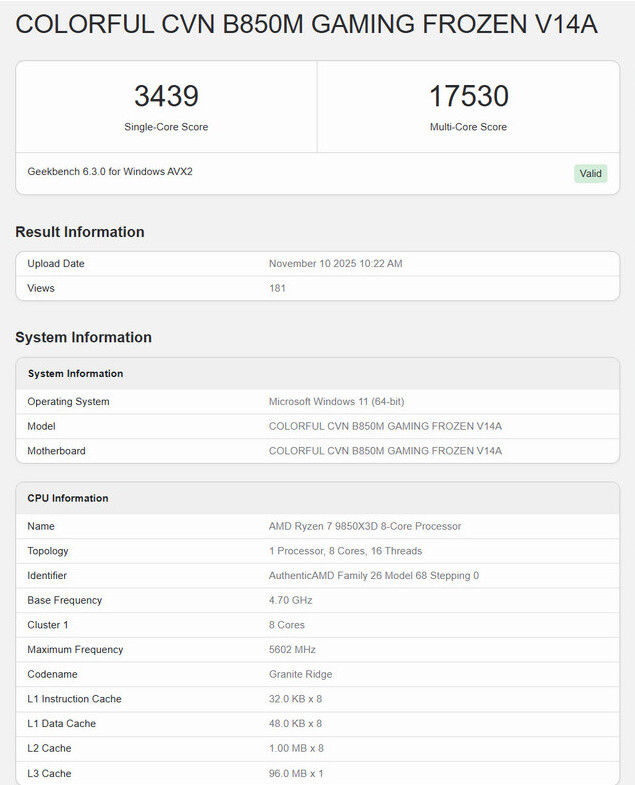Click the System Information section heading
This screenshot has height=785, width=635.
pos(83,337)
